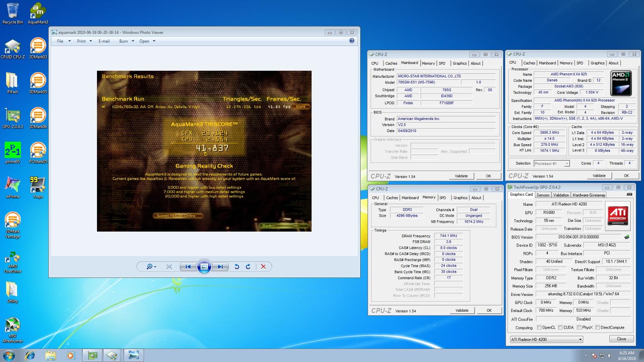The height and width of the screenshot is (362, 644).
Task: Expand File menu in Photo Viewer
Action: pos(64,41)
